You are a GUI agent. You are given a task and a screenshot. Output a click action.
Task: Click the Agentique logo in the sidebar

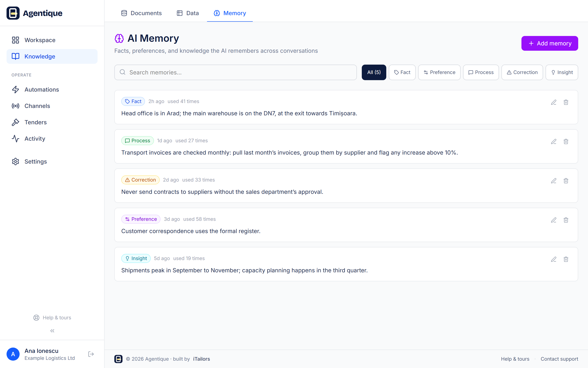pos(35,13)
